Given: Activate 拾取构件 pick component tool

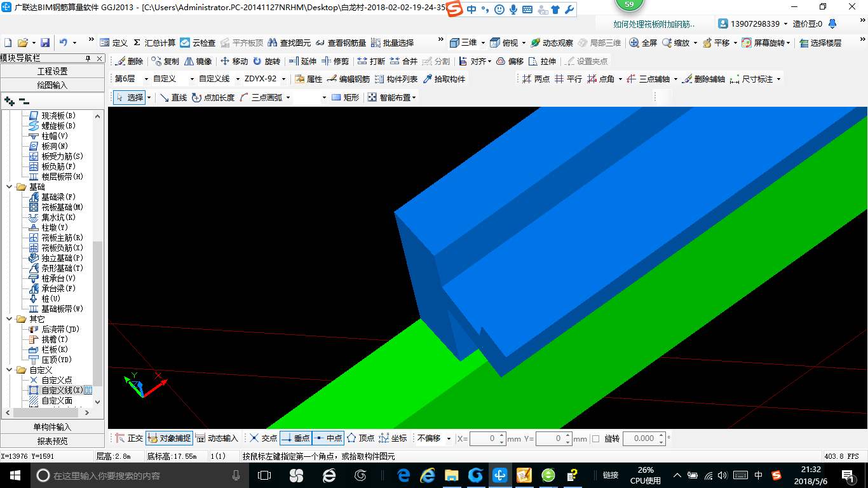Looking at the screenshot, I should pyautogui.click(x=444, y=79).
